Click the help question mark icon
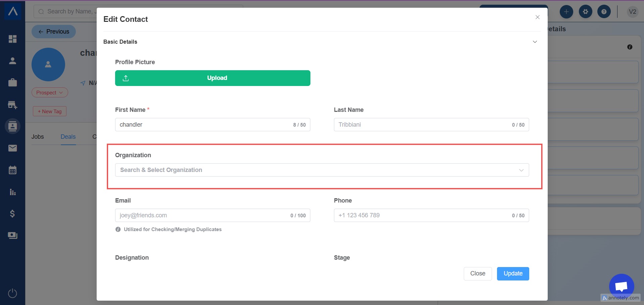The height and width of the screenshot is (305, 644). pos(604,12)
